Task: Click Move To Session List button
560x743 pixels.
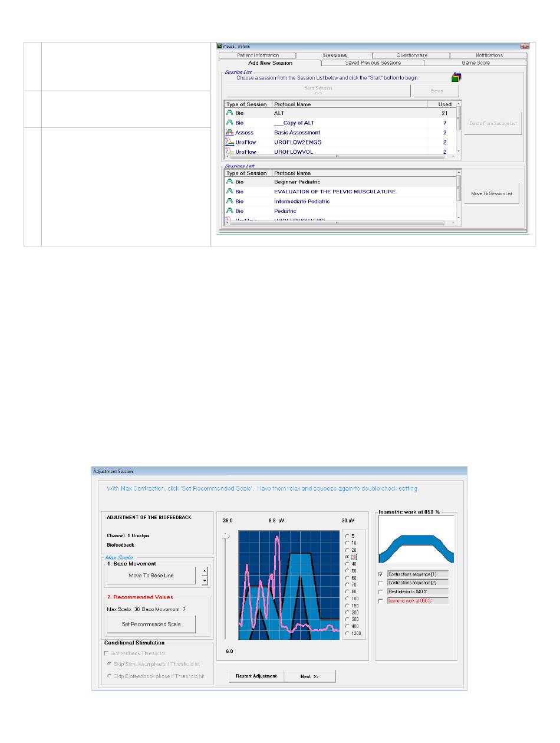Action: 492,193
